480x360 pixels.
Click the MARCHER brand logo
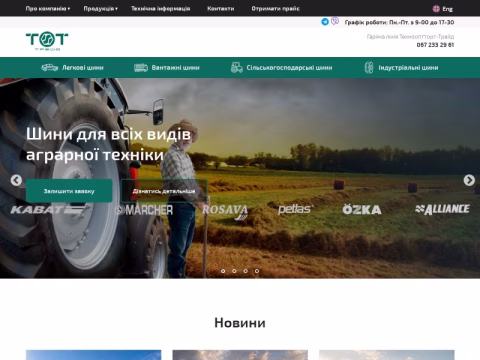pyautogui.click(x=144, y=210)
